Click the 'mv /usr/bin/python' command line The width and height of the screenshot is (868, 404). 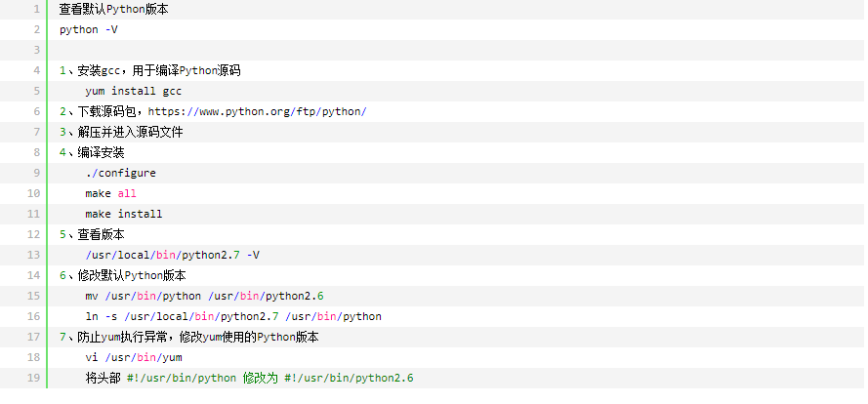(x=204, y=296)
